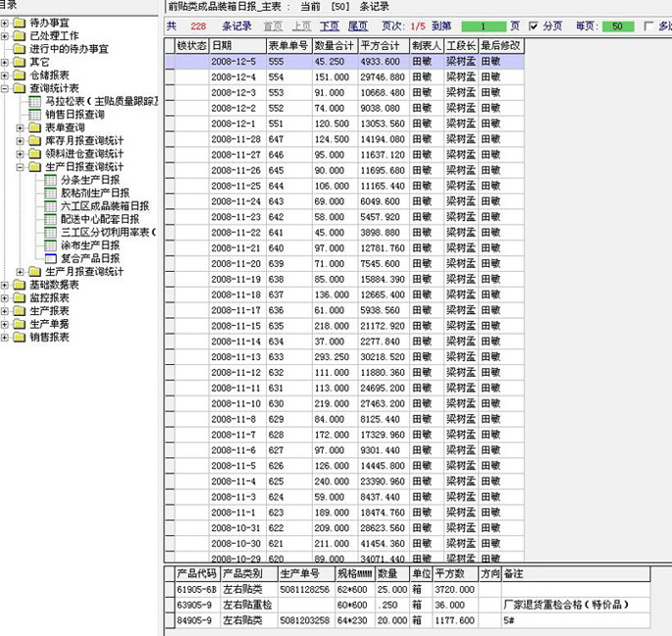Enable the 多选 checkbox at top right
The image size is (672, 636).
[648, 26]
